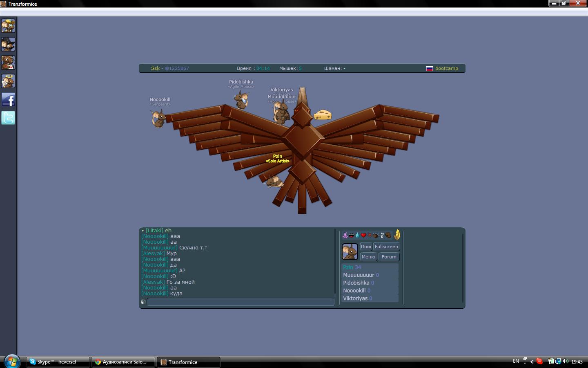Select Muuuuuuuur in the player list
The image size is (588, 368).
(x=370, y=275)
